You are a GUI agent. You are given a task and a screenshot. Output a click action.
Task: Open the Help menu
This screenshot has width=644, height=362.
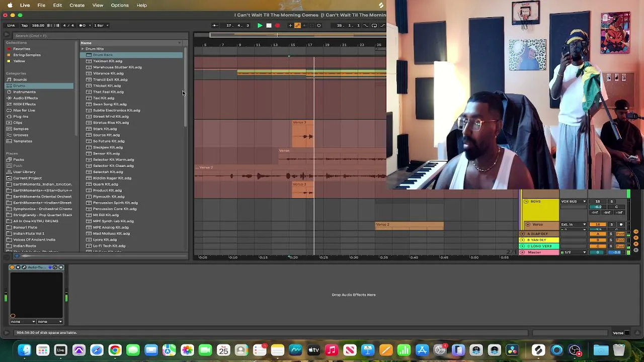(x=141, y=5)
